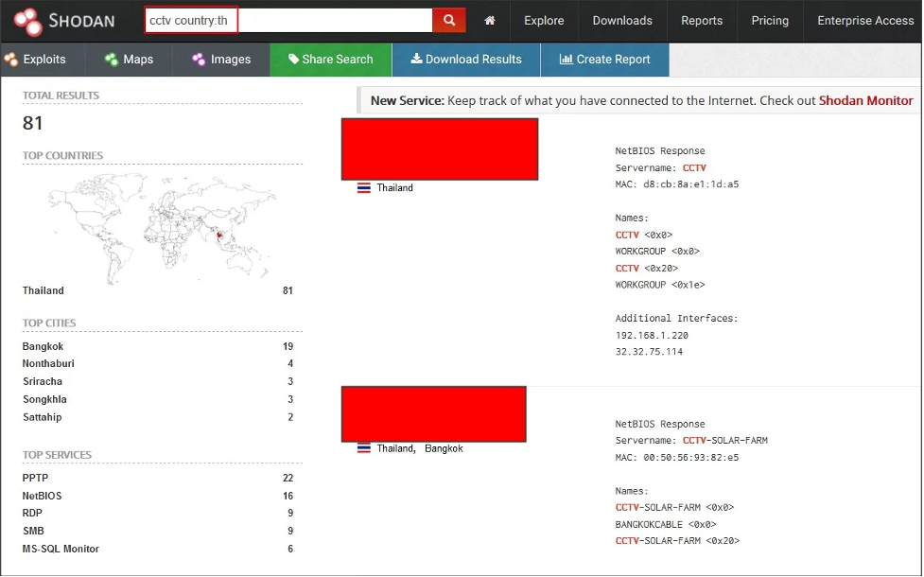The image size is (924, 577).
Task: Open the Maps section label
Action: [138, 59]
